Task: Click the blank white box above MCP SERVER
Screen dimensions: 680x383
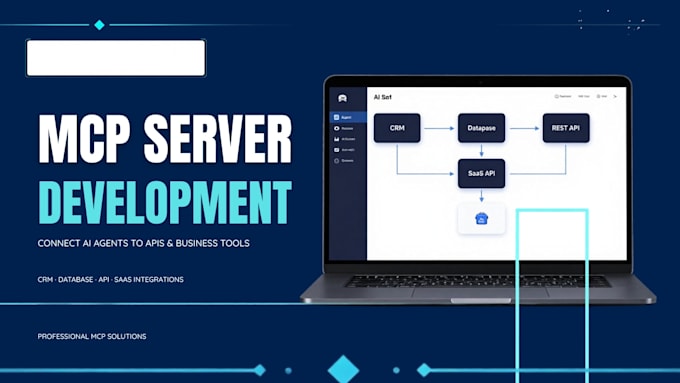Action: pyautogui.click(x=116, y=58)
